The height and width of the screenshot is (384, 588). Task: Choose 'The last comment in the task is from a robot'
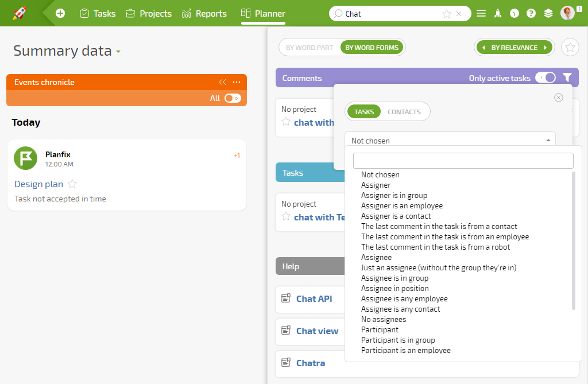(x=435, y=247)
